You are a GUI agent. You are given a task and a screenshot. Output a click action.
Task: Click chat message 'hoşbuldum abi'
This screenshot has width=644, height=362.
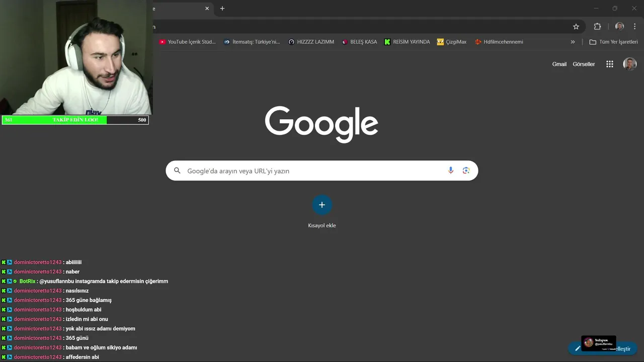[84, 310]
